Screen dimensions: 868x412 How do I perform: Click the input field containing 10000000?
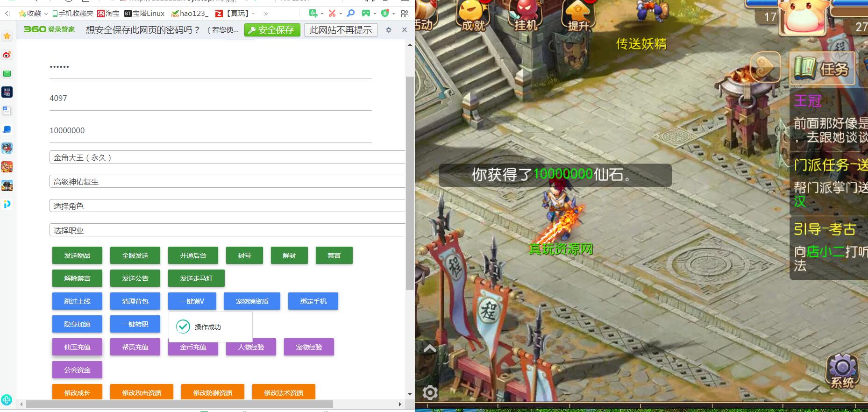210,130
